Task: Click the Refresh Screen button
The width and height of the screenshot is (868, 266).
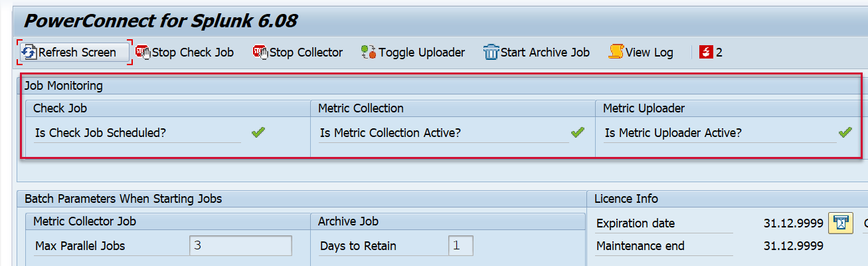Action: pos(74,53)
